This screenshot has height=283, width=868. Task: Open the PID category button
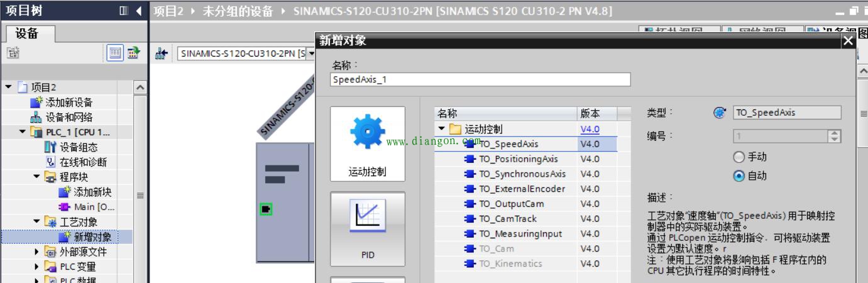pos(368,230)
